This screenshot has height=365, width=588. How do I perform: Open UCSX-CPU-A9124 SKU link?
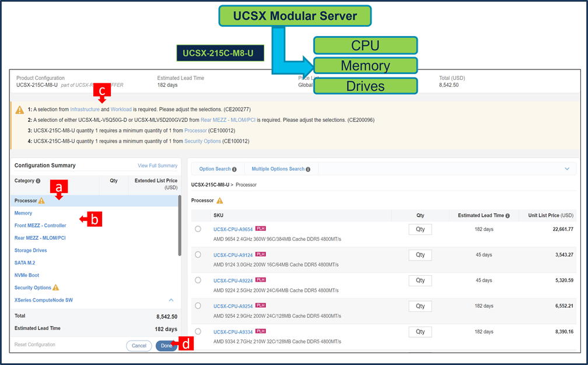233,255
